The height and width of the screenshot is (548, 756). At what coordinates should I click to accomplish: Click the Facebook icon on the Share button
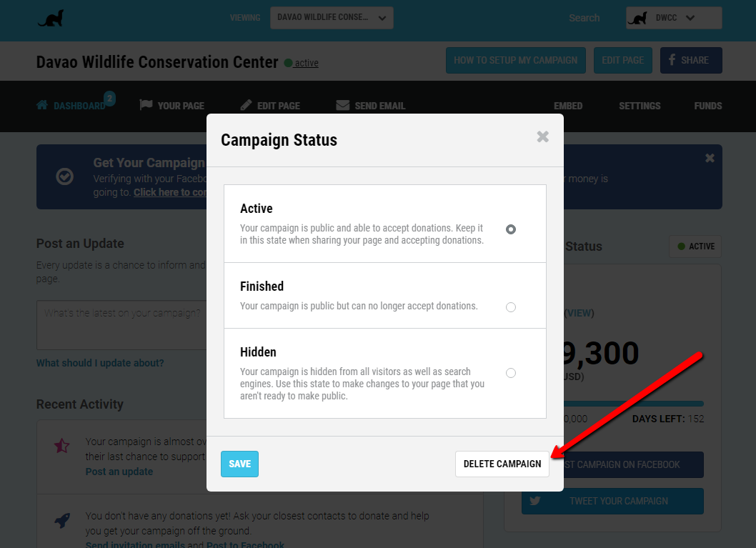tap(672, 60)
